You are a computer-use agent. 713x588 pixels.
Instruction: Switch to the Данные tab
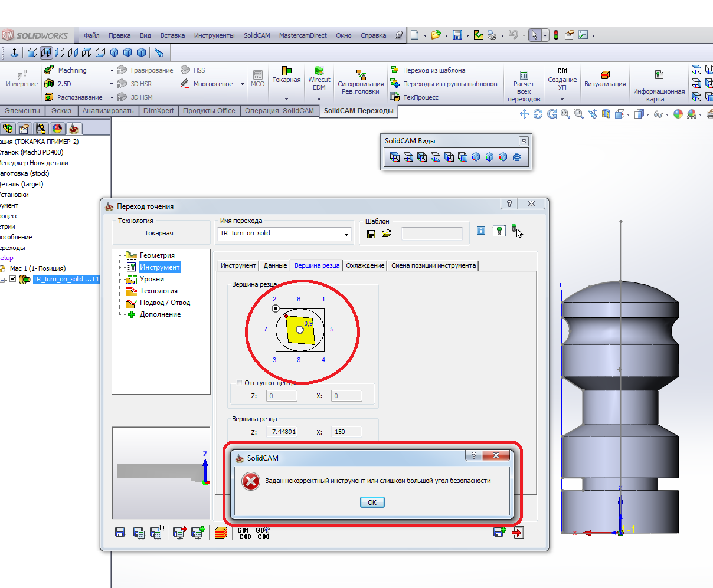click(x=275, y=265)
